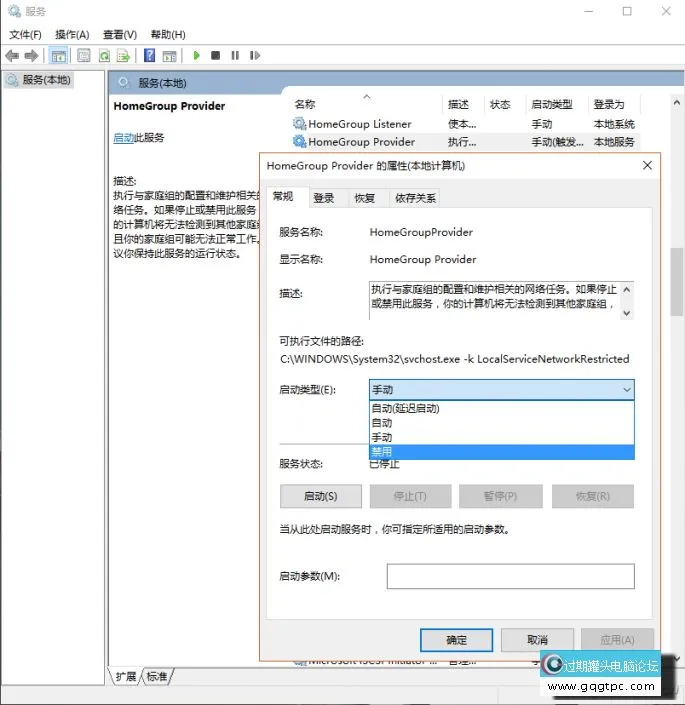Choose 手动 in the startup type dropdown list
This screenshot has width=685, height=705.
(x=502, y=437)
